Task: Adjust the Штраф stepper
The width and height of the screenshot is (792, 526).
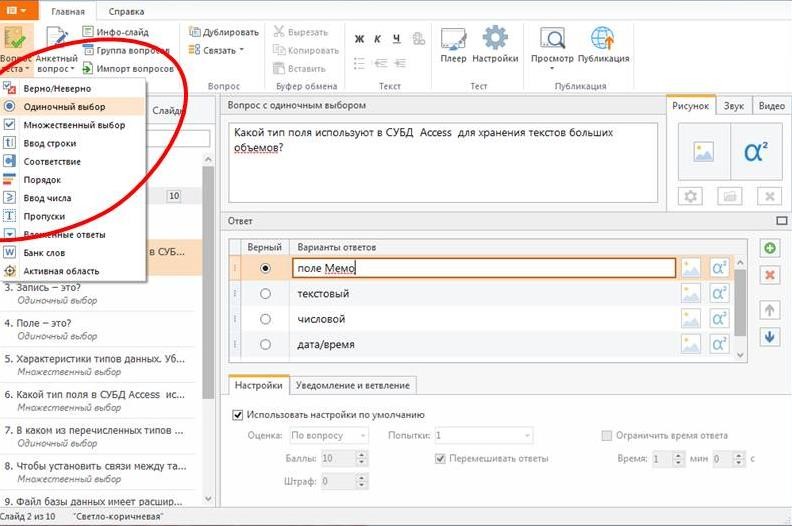Action: coord(361,481)
